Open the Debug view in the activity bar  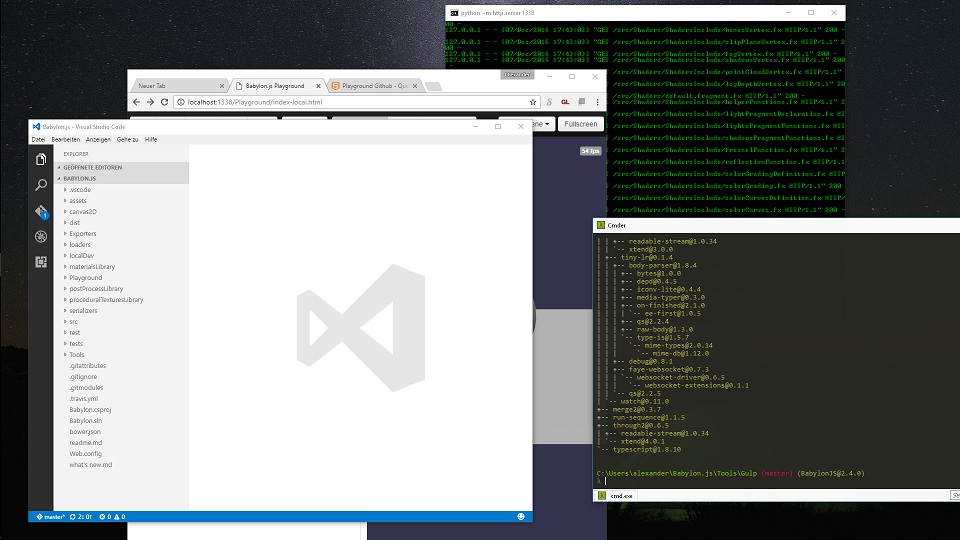41,237
